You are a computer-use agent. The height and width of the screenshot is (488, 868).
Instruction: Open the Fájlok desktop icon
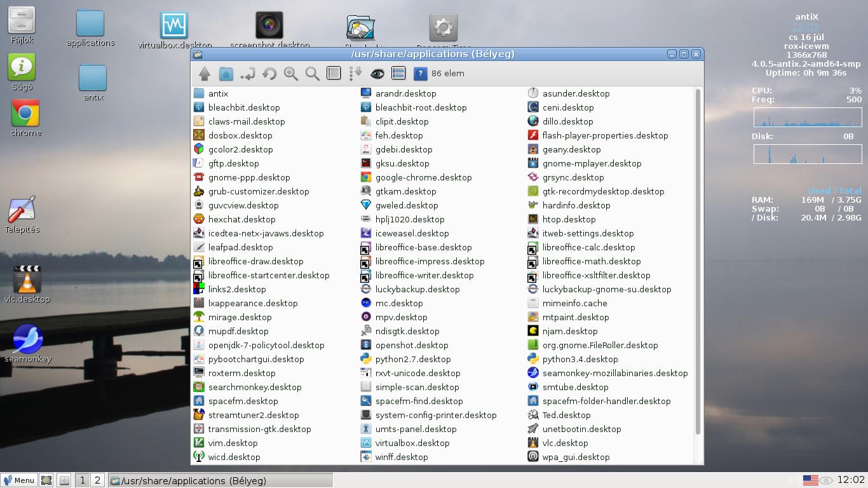point(22,25)
